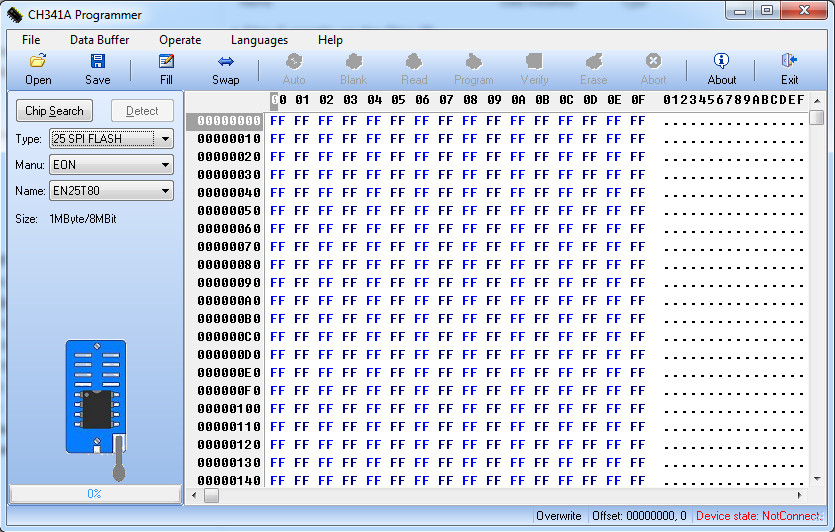Click the Offset: 00000000, 0 status text
Image resolution: width=835 pixels, height=532 pixels.
pos(639,516)
